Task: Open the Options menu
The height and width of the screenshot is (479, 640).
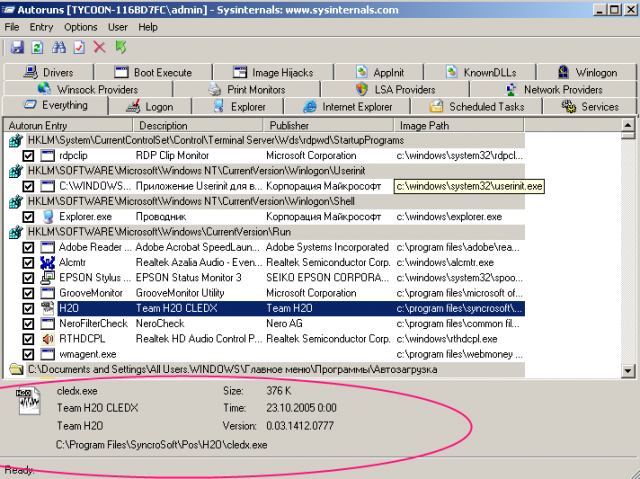Action: 81,27
